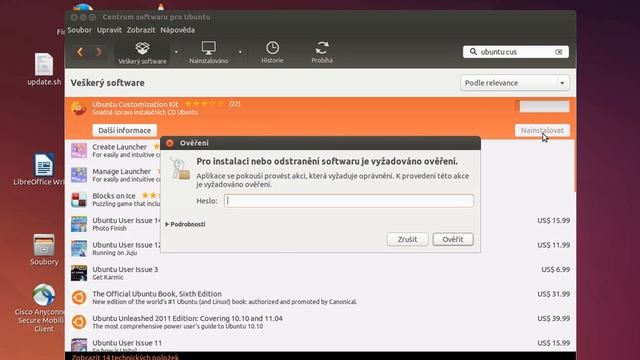Click the Heslo password field
This screenshot has height=360, width=640.
349,201
